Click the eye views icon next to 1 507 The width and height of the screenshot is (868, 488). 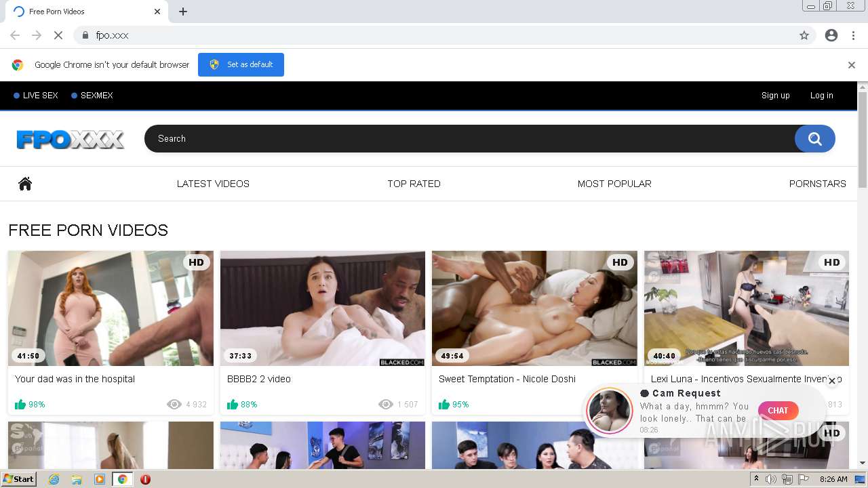coord(386,405)
